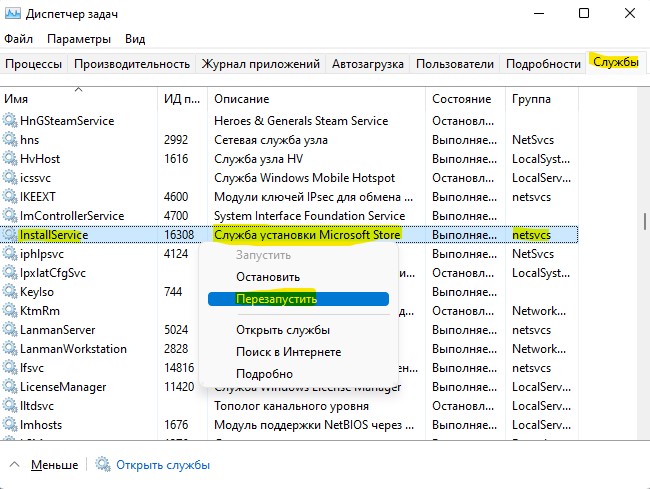Click gear icon of IKEEXT service
This screenshot has width=650, height=489.
(10, 196)
